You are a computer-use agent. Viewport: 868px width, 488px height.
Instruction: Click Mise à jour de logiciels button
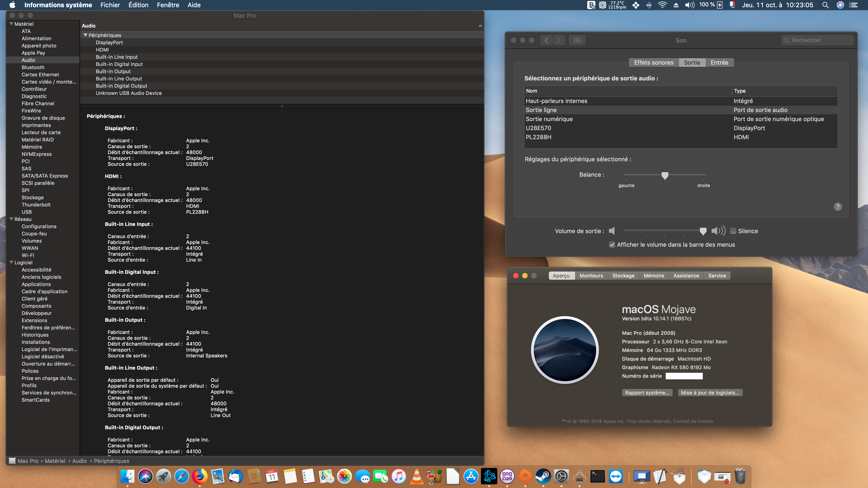710,393
